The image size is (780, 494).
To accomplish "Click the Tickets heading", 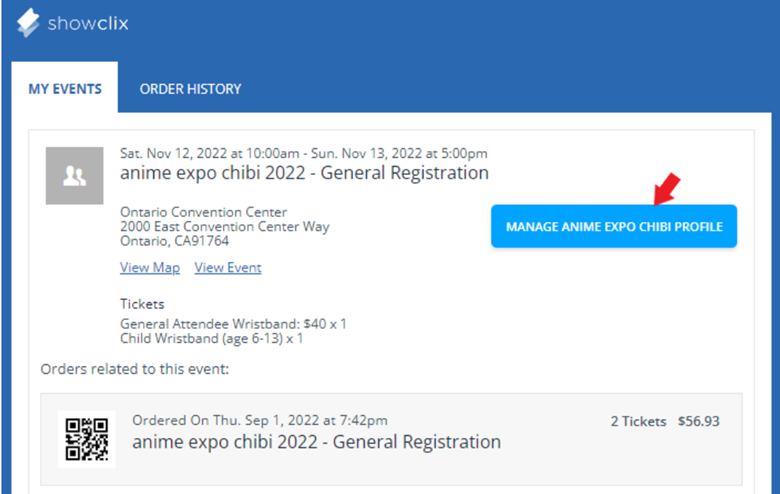I will (142, 304).
